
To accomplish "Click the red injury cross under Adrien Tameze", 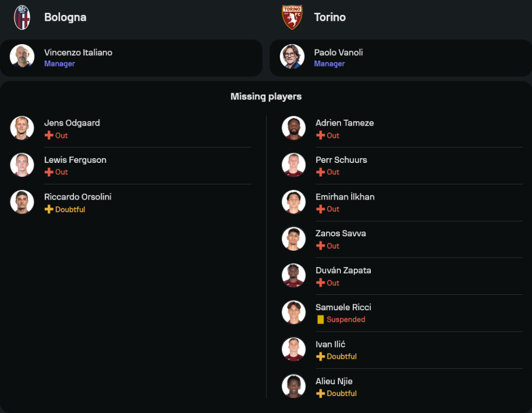I will pos(320,135).
